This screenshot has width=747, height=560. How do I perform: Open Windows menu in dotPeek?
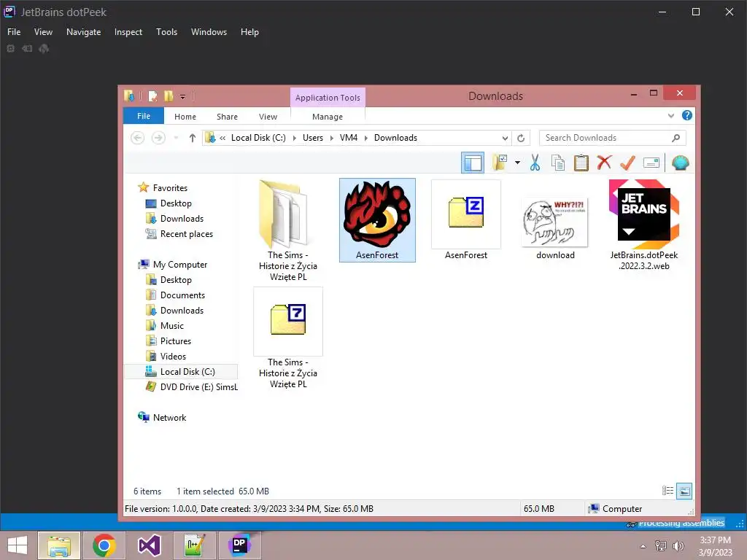[209, 32]
